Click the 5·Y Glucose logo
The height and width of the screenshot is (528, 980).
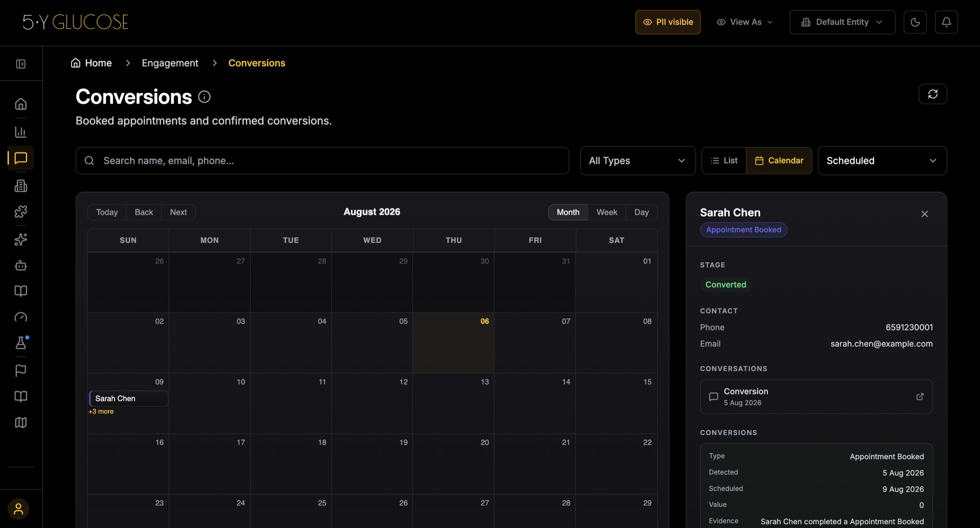[76, 22]
